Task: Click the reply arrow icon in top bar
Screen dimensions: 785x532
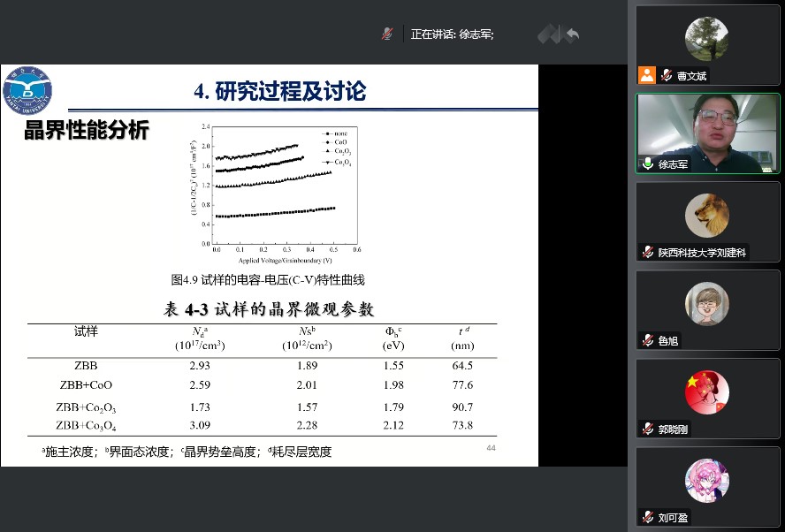Action: [x=572, y=34]
